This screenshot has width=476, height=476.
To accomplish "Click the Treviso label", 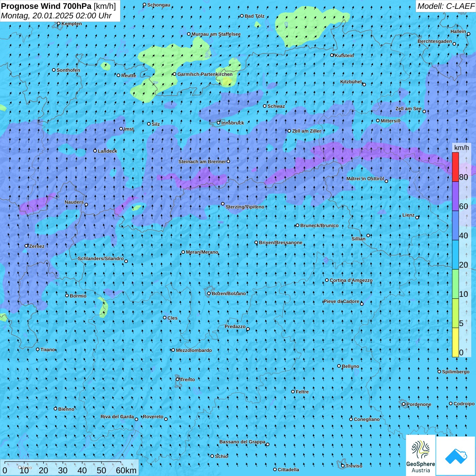I will [354, 466].
